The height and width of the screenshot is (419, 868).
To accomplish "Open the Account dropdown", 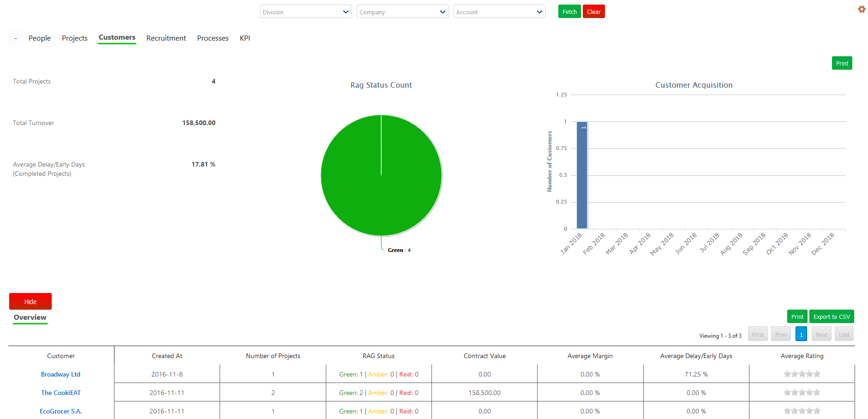I will pyautogui.click(x=499, y=12).
